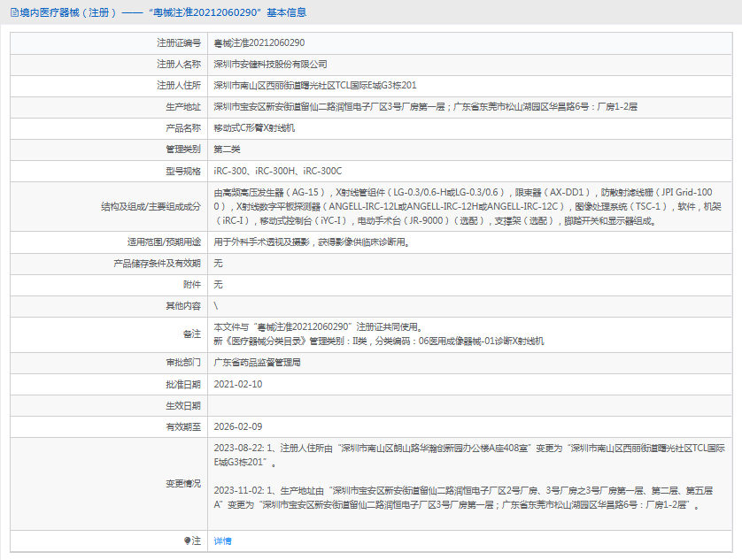Select approval date 2021-02-10
This screenshot has height=560, width=742.
point(238,384)
